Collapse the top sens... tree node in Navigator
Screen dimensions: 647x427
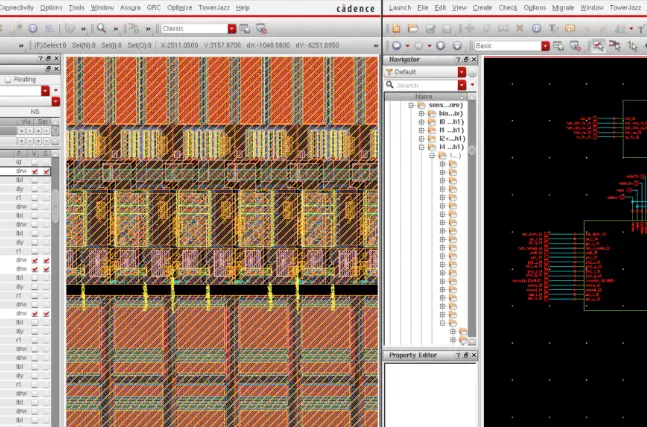410,105
